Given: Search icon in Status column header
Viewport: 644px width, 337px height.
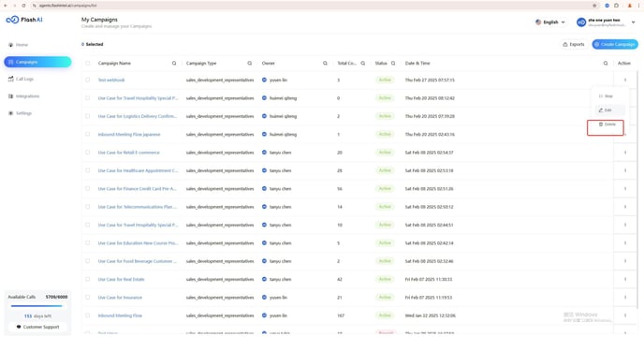Looking at the screenshot, I should [393, 64].
